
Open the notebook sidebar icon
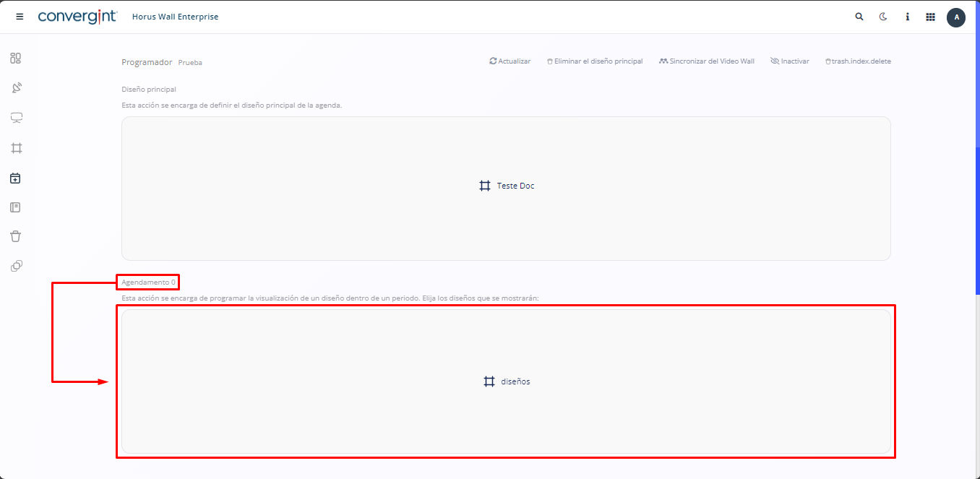16,207
